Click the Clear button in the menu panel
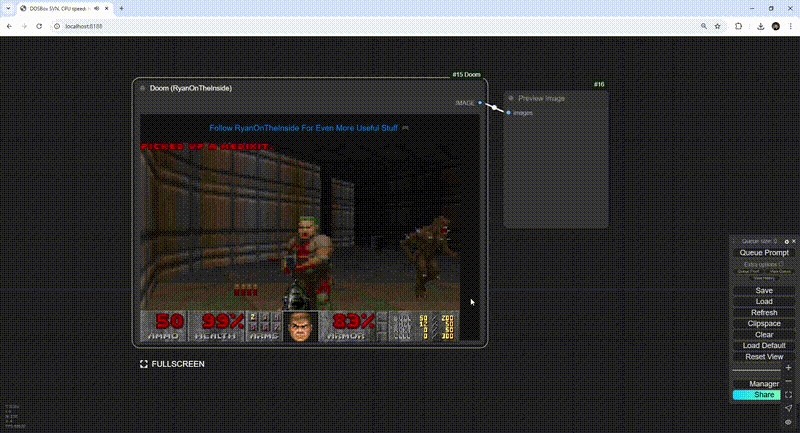The image size is (800, 433). pos(764,335)
